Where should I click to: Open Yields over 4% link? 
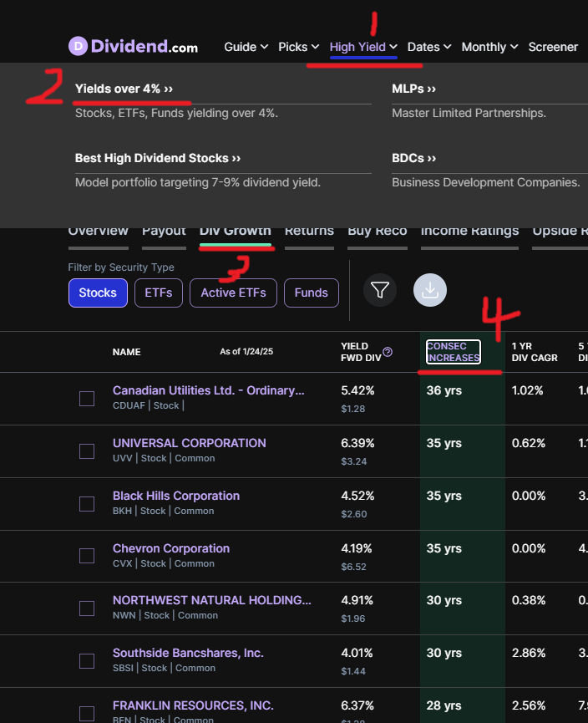[x=124, y=89]
